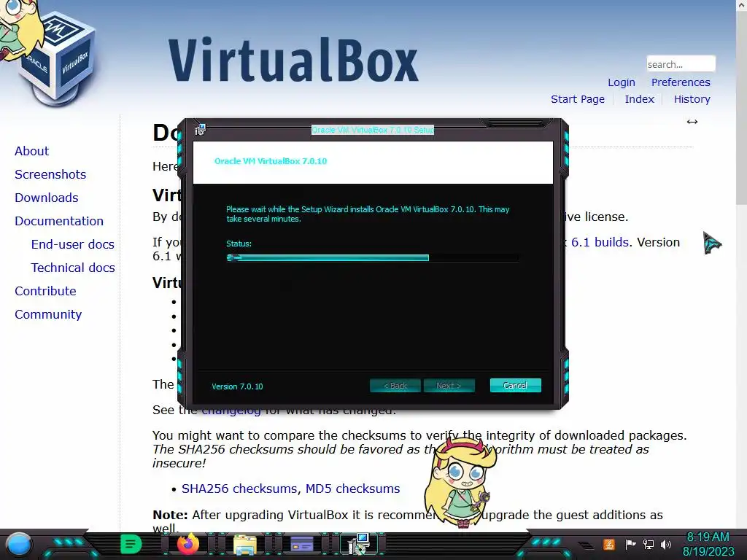This screenshot has height=560, width=747.
Task: Click the disabled Back button in Setup
Action: [395, 385]
